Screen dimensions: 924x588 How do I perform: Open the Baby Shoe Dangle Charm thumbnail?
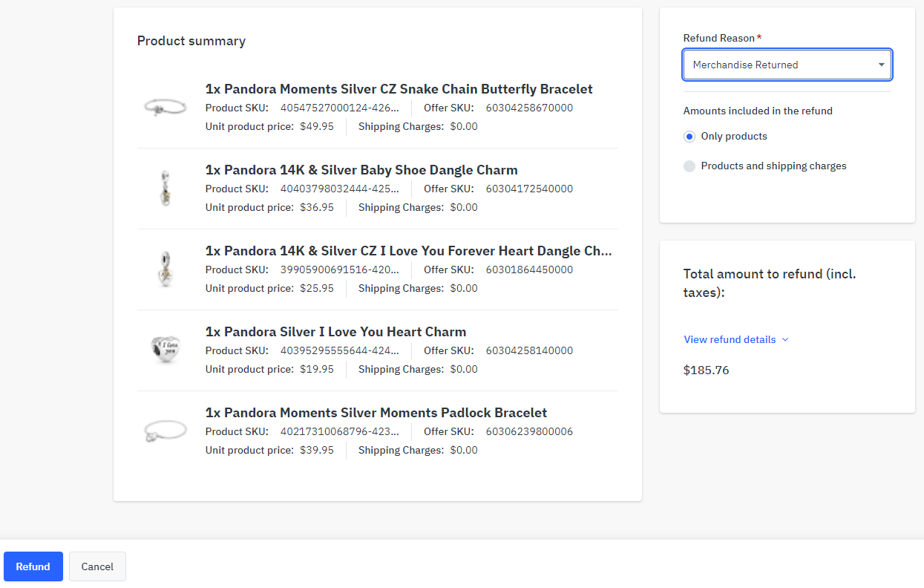coord(165,189)
